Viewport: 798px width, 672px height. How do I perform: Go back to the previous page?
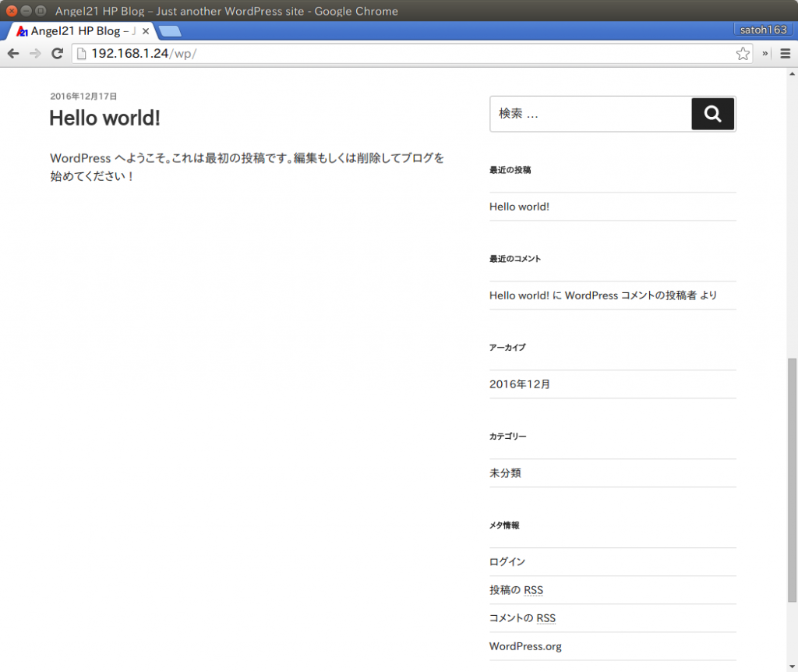coord(13,54)
